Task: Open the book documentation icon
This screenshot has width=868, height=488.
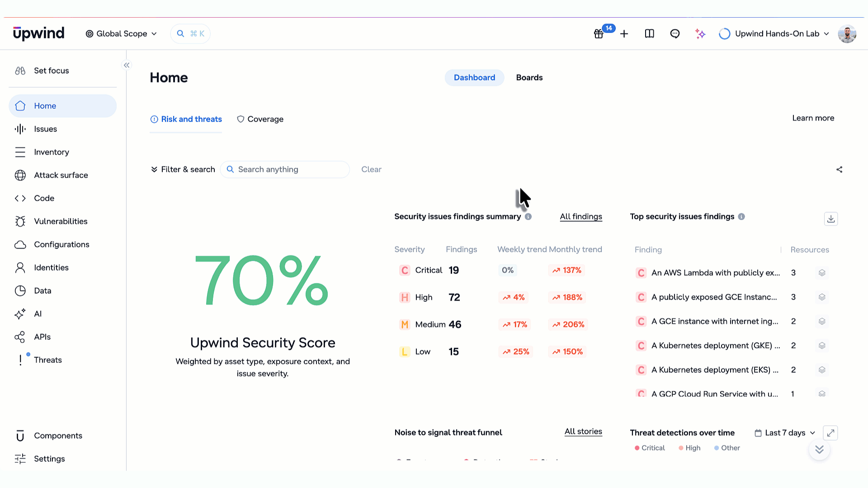Action: click(x=650, y=34)
